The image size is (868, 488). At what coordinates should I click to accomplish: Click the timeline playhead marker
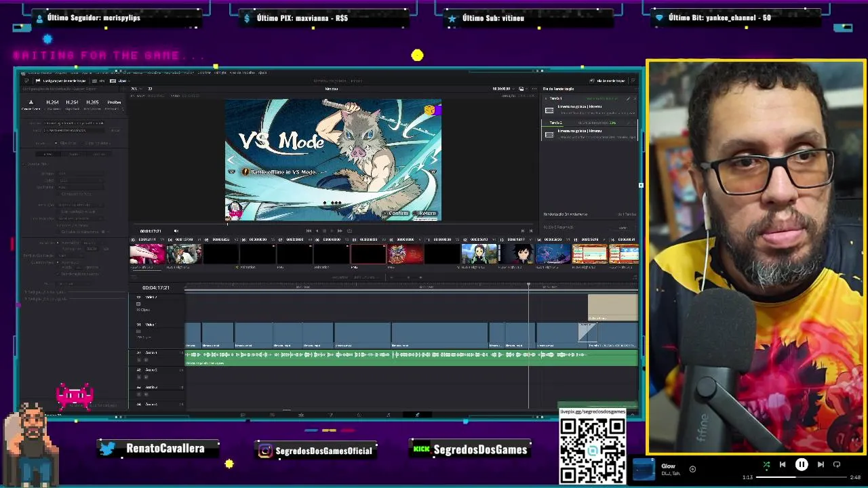point(528,284)
